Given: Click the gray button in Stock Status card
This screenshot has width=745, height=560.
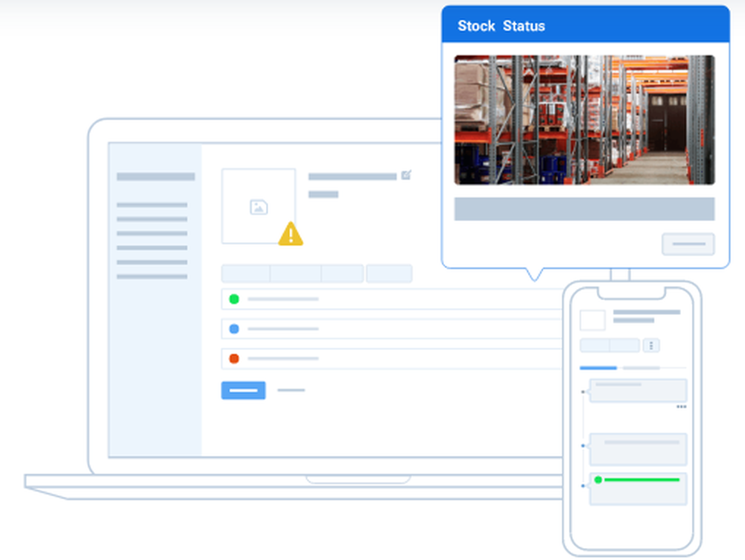Looking at the screenshot, I should [688, 244].
